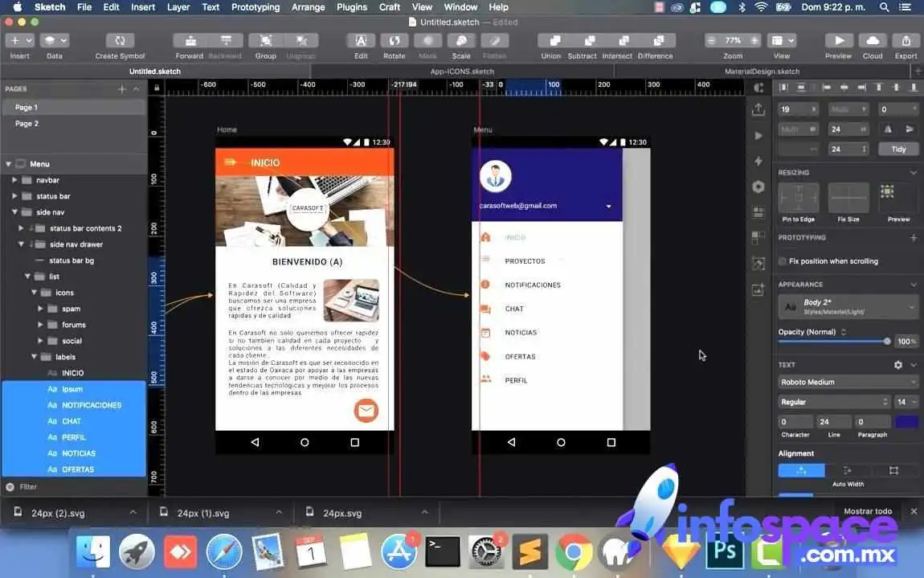This screenshot has width=924, height=578.
Task: Open Sublime Text from the Dock
Action: tap(529, 552)
